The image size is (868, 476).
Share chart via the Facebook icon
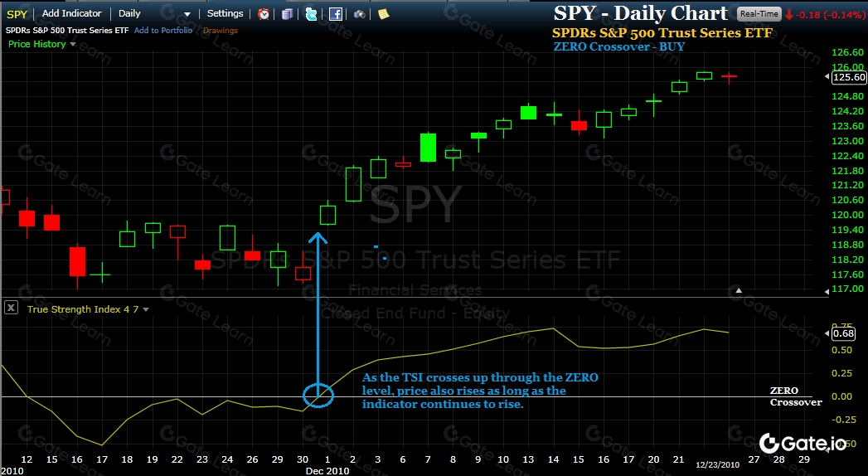336,14
